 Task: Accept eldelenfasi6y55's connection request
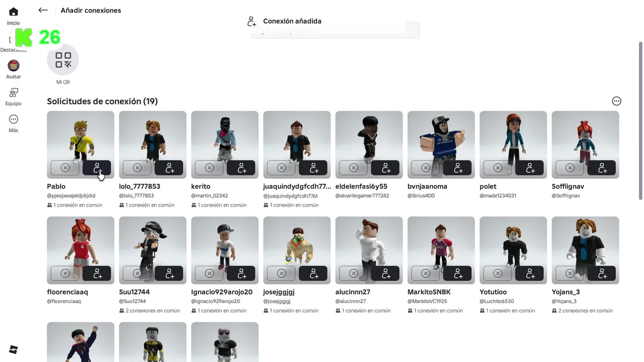pyautogui.click(x=385, y=167)
